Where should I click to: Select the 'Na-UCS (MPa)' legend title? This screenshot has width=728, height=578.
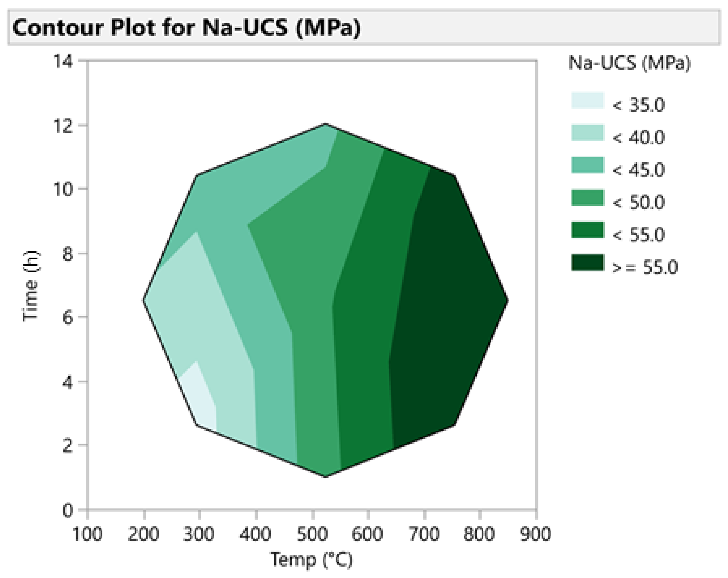click(x=629, y=63)
